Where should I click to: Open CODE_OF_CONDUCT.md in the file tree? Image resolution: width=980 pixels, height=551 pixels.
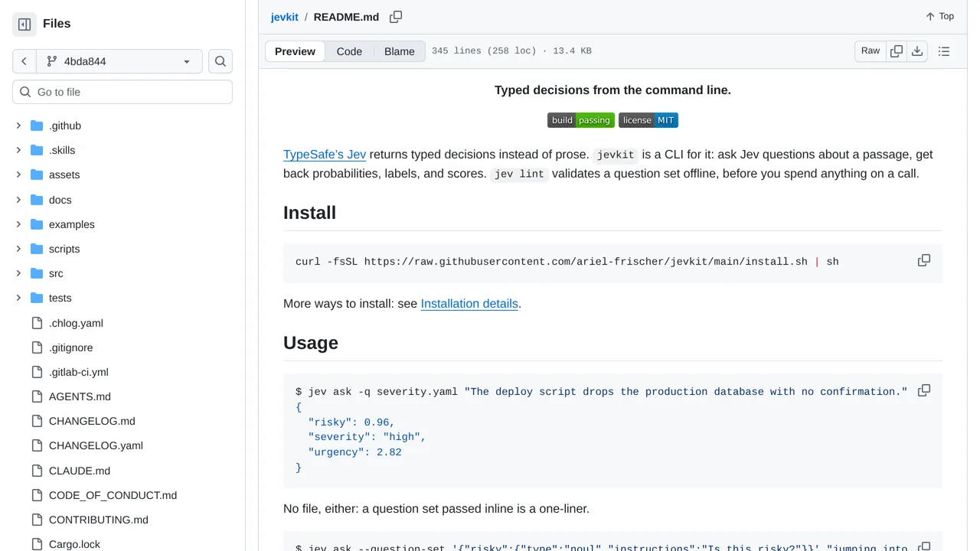tap(113, 495)
